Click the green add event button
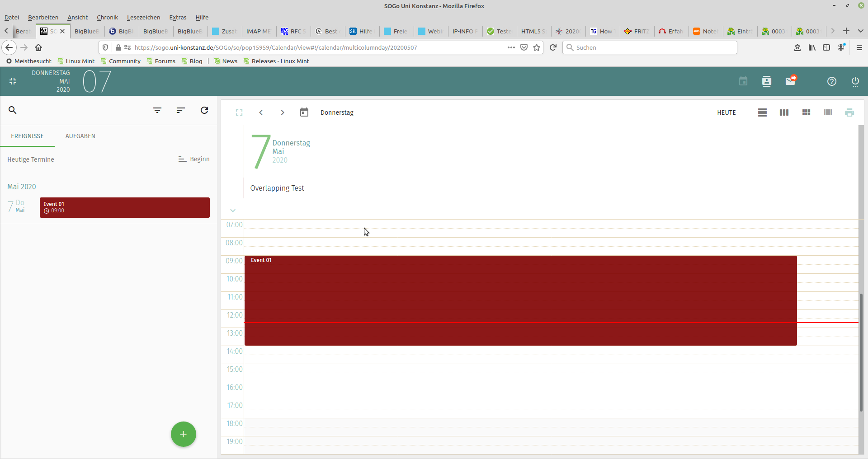The image size is (868, 459). coord(183,434)
